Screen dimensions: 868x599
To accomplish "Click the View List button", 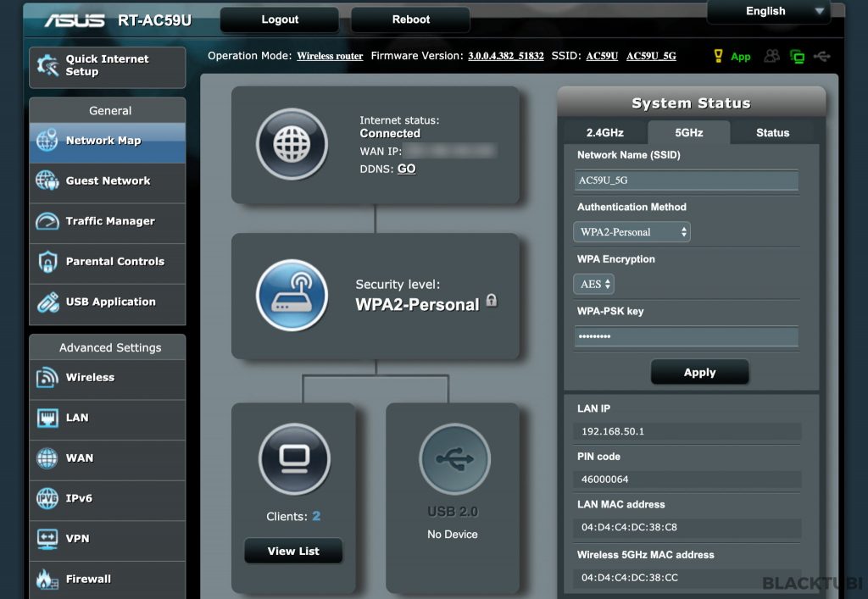I will (x=293, y=551).
